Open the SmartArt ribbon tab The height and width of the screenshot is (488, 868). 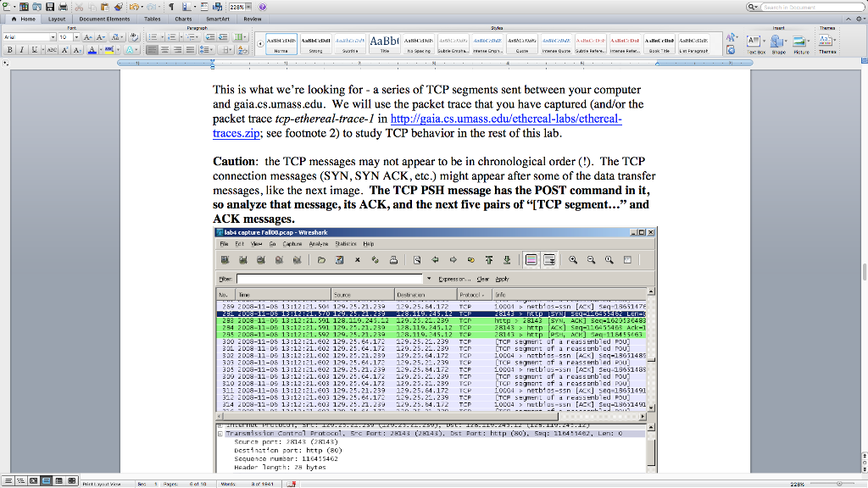pyautogui.click(x=217, y=19)
